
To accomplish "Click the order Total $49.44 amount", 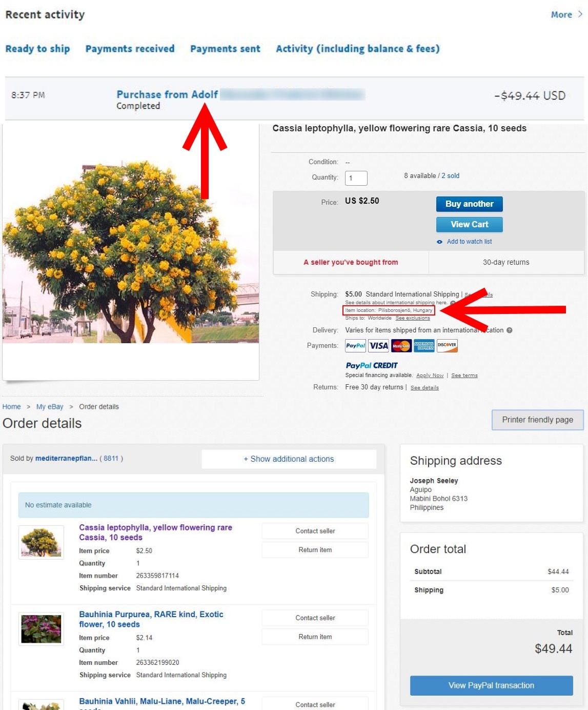I will click(x=553, y=649).
